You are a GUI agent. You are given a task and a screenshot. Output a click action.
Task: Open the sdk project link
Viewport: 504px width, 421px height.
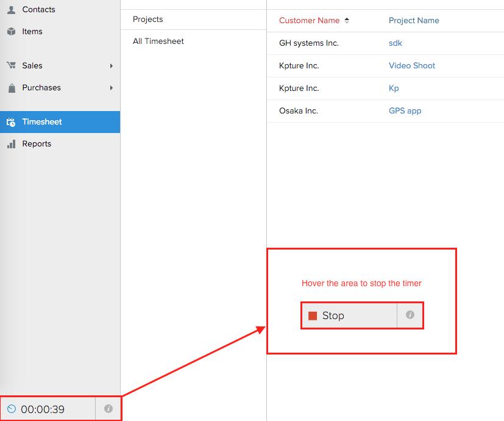tap(396, 43)
